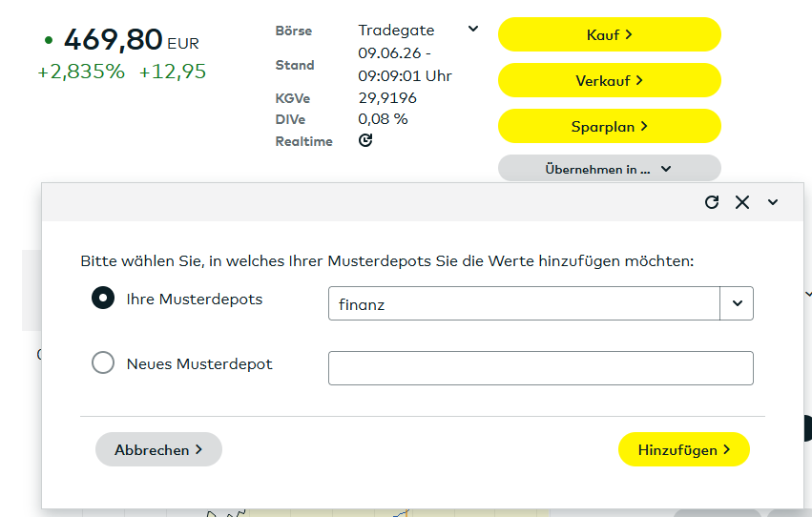Click Hinzufügen to add

[683, 449]
